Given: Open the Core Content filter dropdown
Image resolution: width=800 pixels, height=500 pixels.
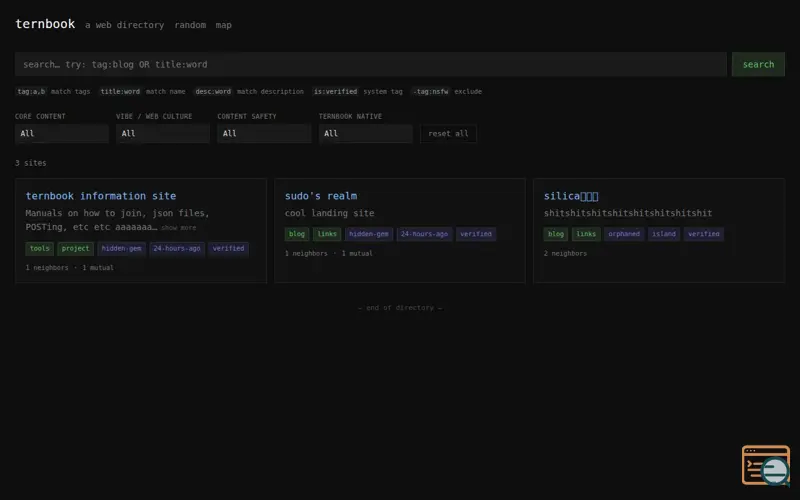Looking at the screenshot, I should (62, 134).
